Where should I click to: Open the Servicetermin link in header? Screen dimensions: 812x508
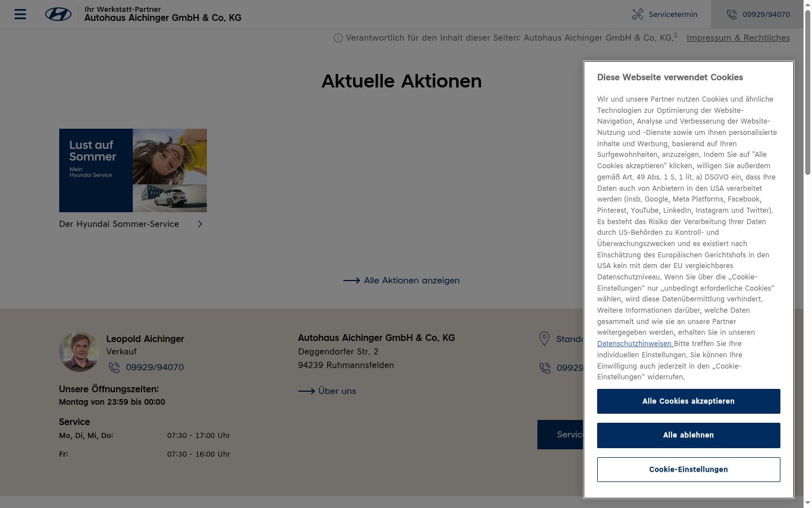coord(665,14)
